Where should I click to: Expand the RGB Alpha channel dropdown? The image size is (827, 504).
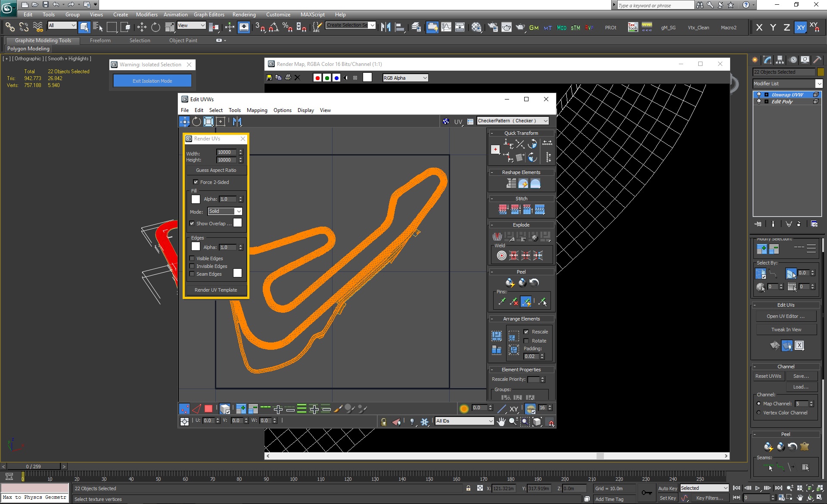click(405, 78)
